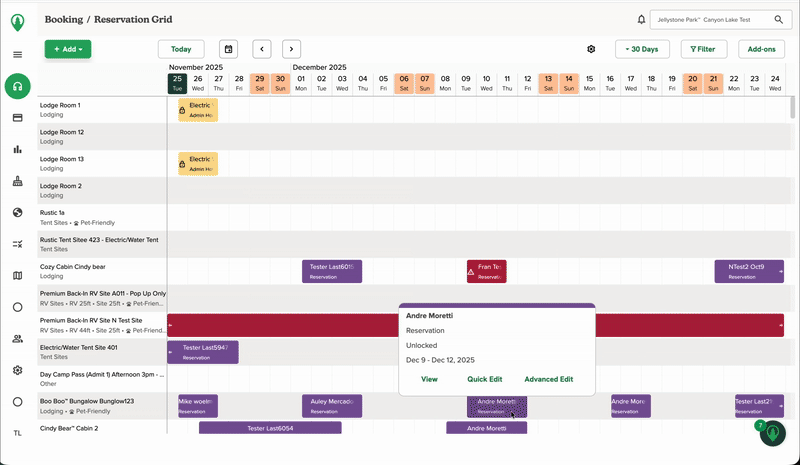This screenshot has width=800, height=465.
Task: Expand the green Add dropdown
Action: click(67, 49)
